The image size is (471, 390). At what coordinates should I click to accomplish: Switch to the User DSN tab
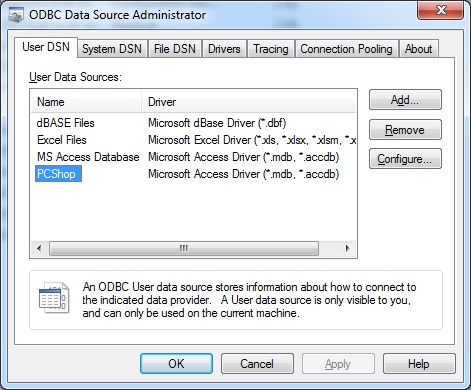46,47
